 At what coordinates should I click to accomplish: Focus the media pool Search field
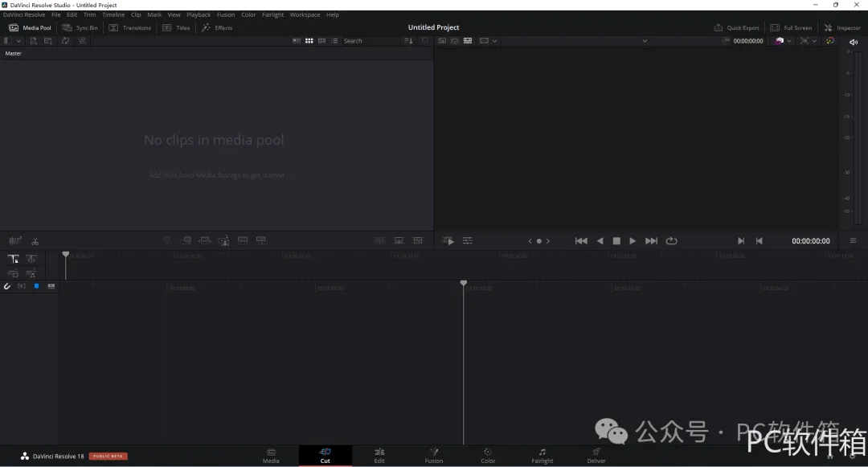pyautogui.click(x=370, y=41)
